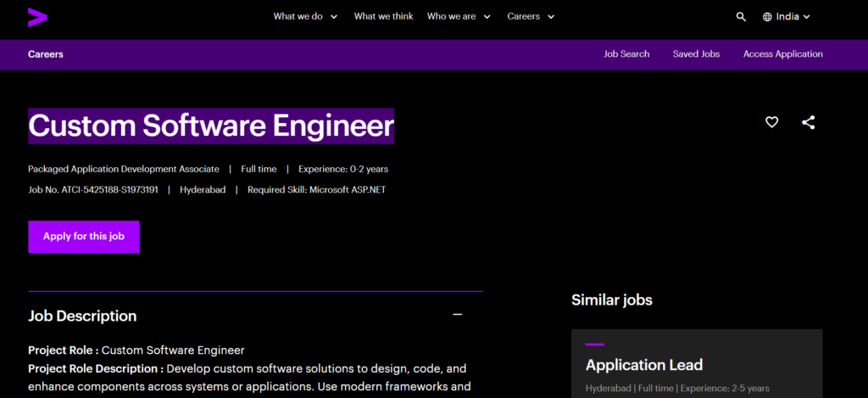Click the Similar jobs heading
The width and height of the screenshot is (868, 398).
point(611,300)
